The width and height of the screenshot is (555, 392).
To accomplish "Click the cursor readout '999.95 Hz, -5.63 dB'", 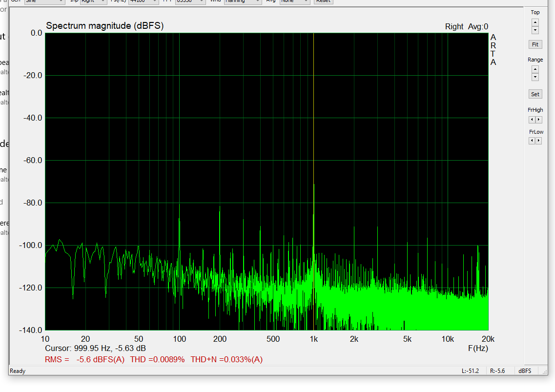I will pos(110,349).
